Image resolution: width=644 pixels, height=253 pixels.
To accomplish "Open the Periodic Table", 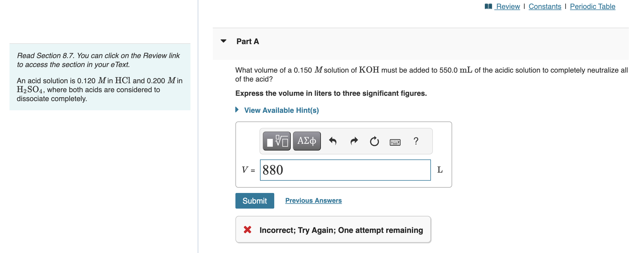I will click(592, 6).
